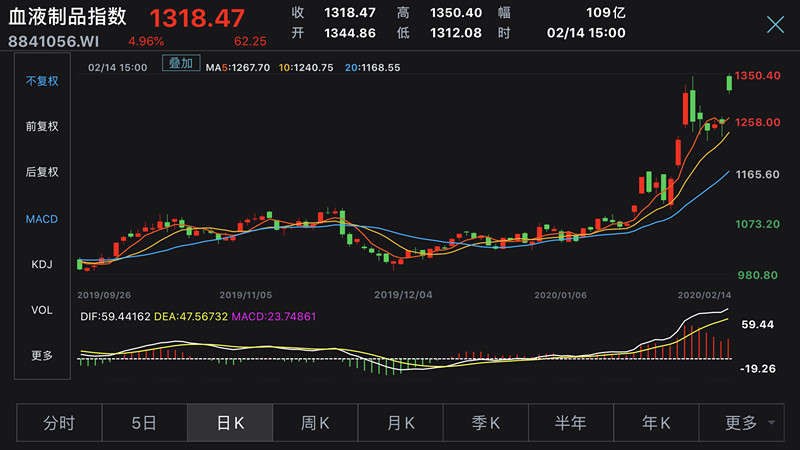Expand 更多 indicators in left sidebar
Image resolution: width=800 pixels, height=450 pixels.
click(x=42, y=356)
